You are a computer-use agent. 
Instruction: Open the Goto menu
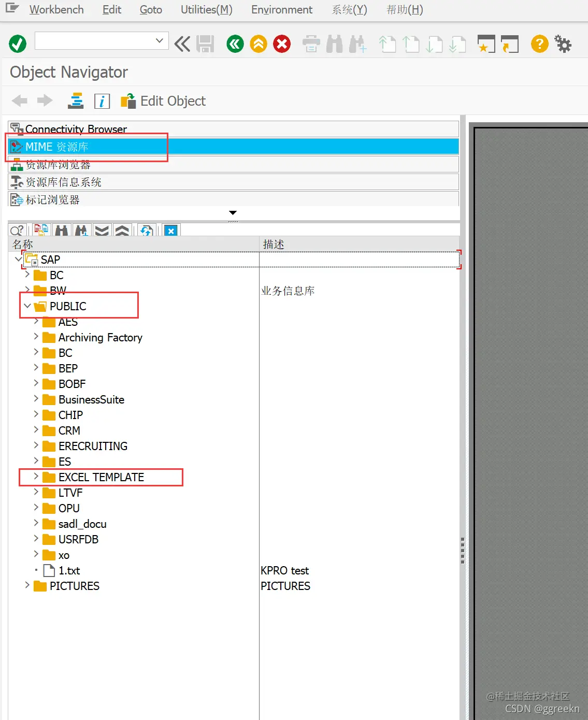click(x=151, y=10)
